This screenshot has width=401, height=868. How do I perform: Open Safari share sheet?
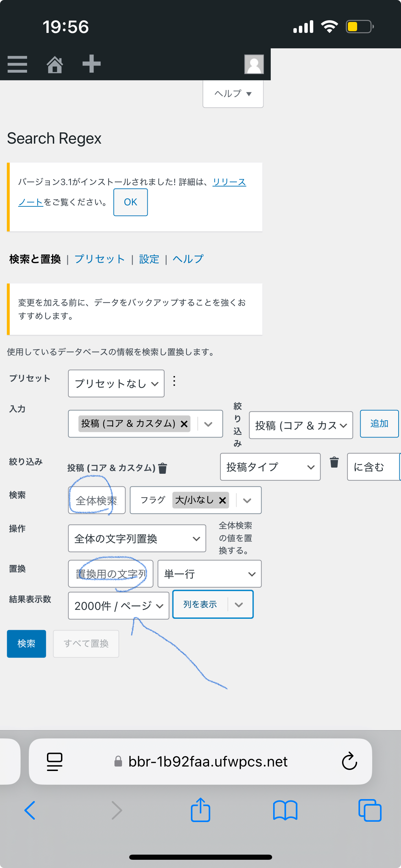pos(200,810)
